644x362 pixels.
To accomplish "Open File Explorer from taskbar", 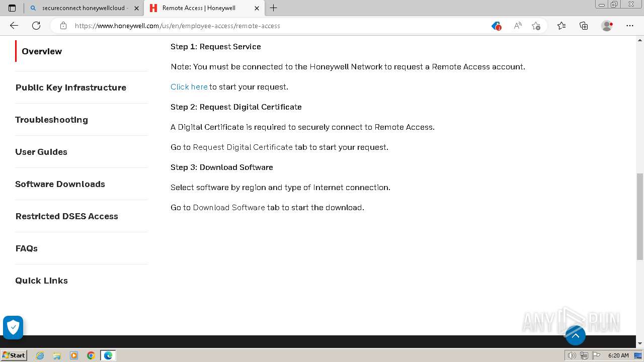I will click(57, 355).
